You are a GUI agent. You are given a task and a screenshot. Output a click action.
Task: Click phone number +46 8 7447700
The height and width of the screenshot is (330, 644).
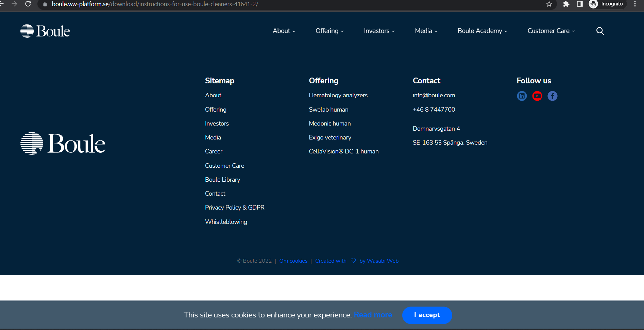tap(434, 110)
